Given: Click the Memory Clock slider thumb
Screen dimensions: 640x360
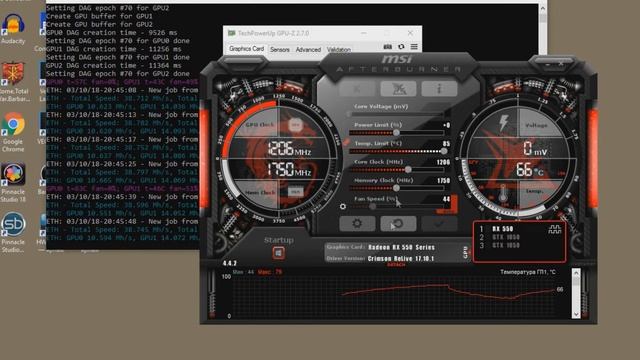Looking at the screenshot, I should tap(396, 188).
